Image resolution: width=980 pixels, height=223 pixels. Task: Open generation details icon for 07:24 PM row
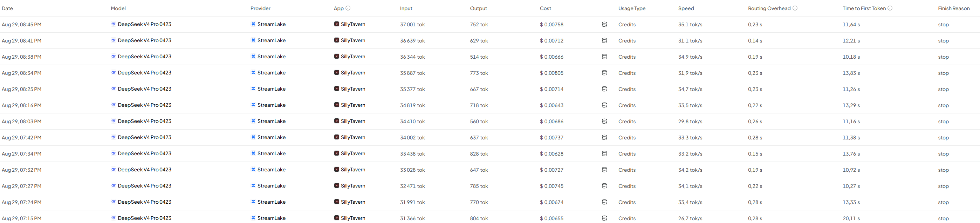click(604, 202)
